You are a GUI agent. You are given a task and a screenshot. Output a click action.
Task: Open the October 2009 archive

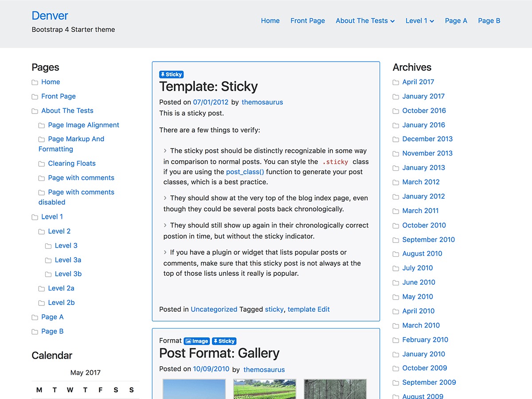(425, 368)
